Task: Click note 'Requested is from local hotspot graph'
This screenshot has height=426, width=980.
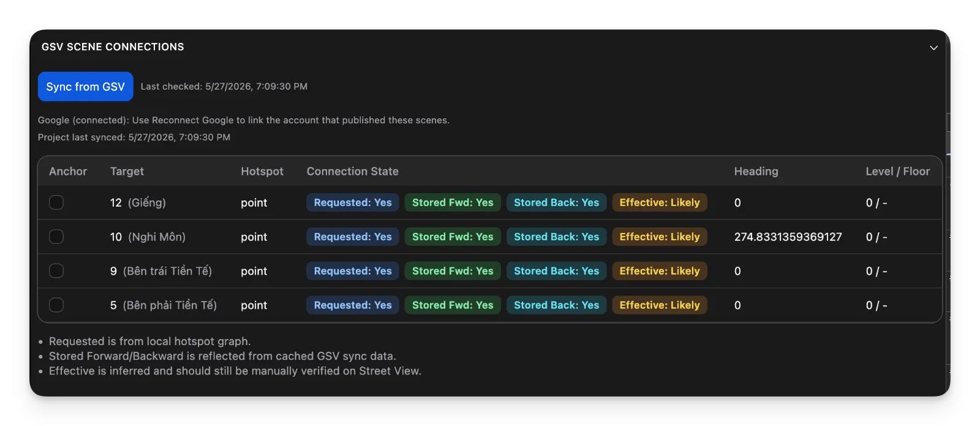Action: (x=150, y=341)
